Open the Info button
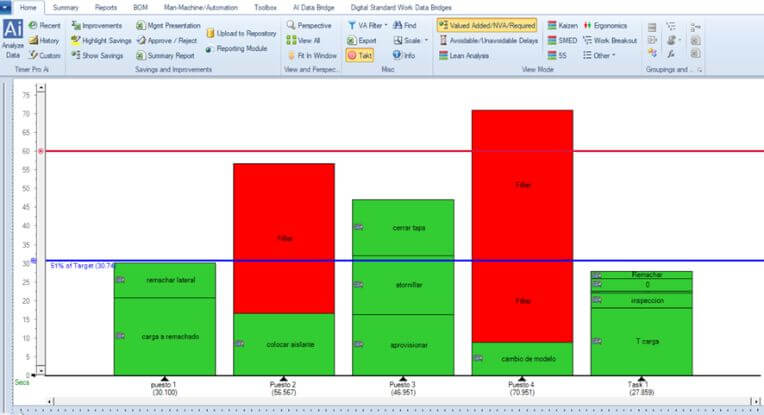Screen dimensions: 764x415 coord(404,56)
